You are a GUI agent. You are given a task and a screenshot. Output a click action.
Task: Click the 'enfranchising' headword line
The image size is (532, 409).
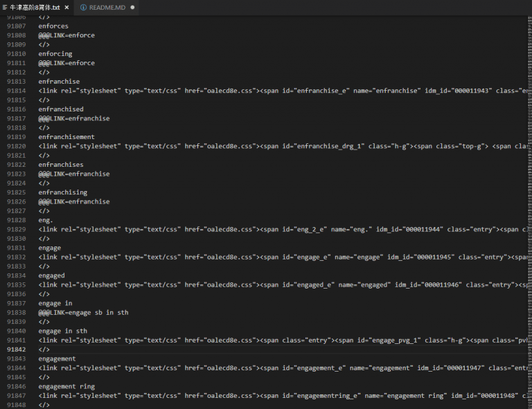coord(62,192)
